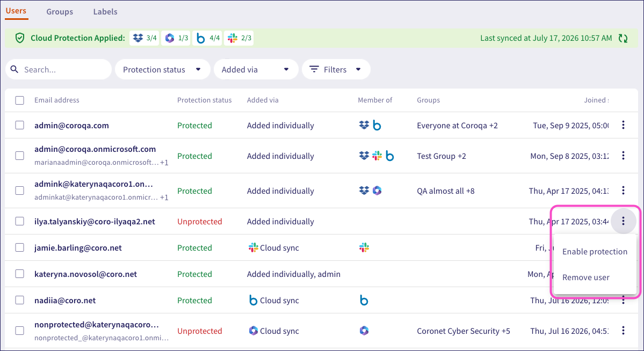Toggle the select-all checkbox in header
The width and height of the screenshot is (644, 351).
coord(20,100)
